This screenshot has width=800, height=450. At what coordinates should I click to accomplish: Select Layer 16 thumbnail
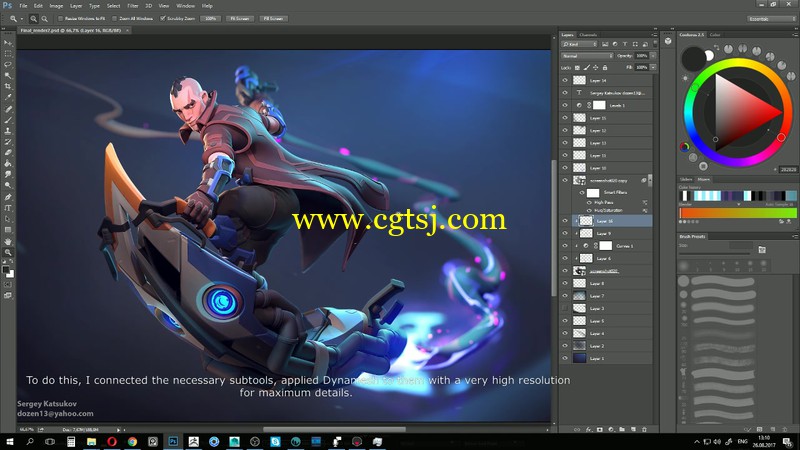pos(586,221)
